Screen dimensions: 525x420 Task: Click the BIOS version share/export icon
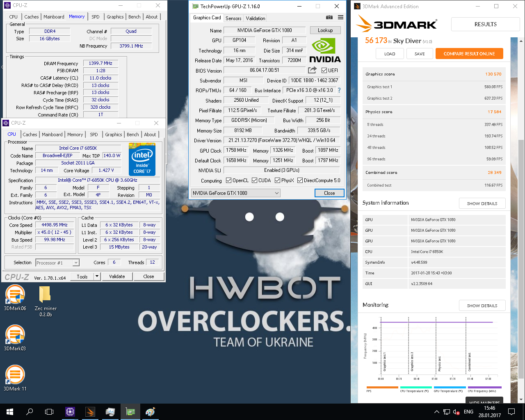[312, 70]
